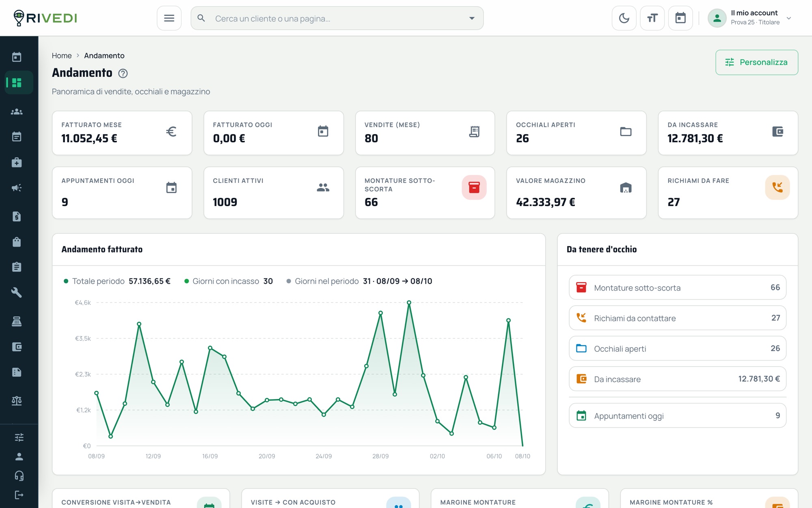Viewport: 812px width, 508px height.
Task: Select the megaphone marketing sidebar icon
Action: tap(17, 188)
